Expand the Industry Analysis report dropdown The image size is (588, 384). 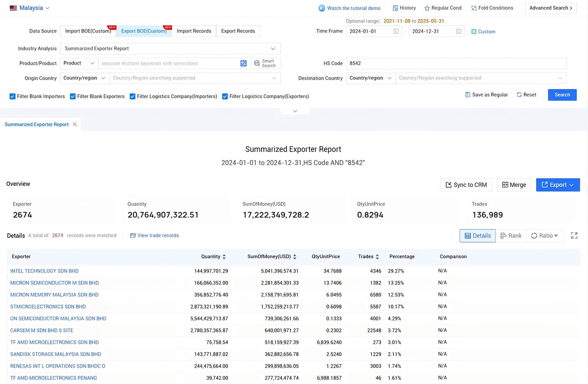170,48
